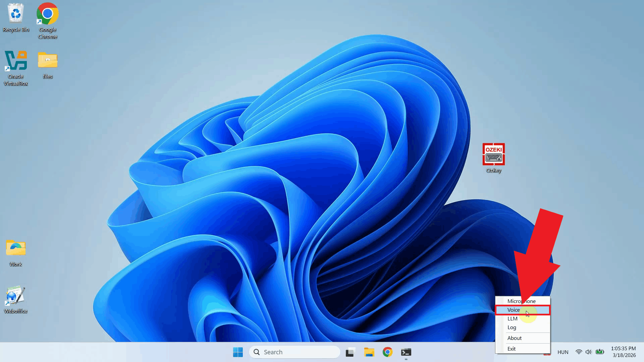Viewport: 644px width, 362px height.
Task: Open the files folder on the desktop
Action: pyautogui.click(x=47, y=61)
